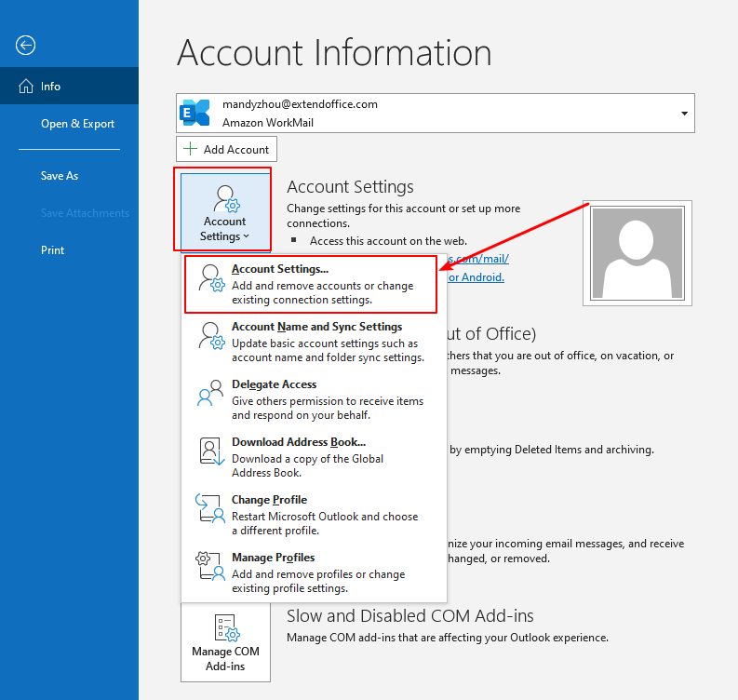
Task: Collapse the Account Settings dropdown button
Action: 225,212
